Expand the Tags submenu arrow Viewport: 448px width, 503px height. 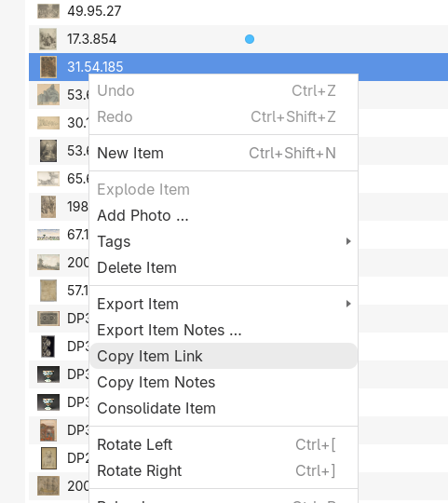[348, 241]
